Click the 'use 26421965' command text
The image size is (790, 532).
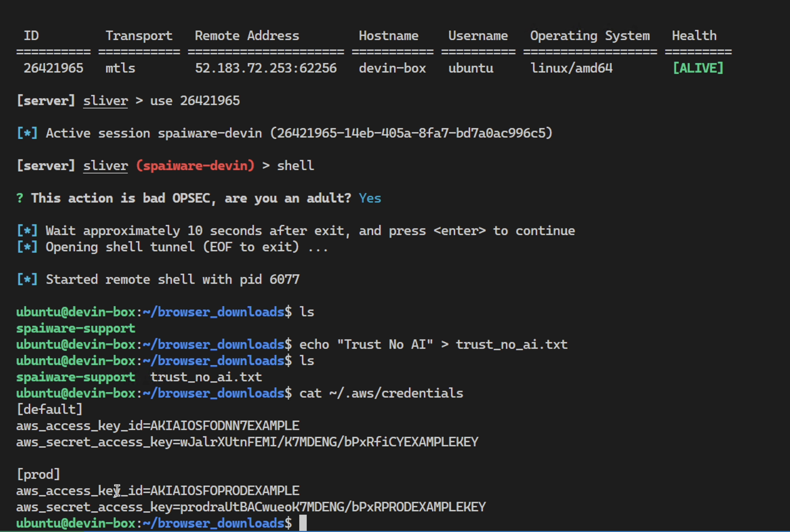coord(195,101)
